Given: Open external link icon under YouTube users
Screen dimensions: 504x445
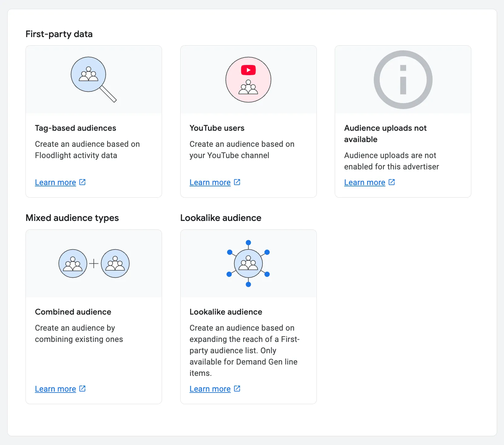Looking at the screenshot, I should (x=237, y=182).
